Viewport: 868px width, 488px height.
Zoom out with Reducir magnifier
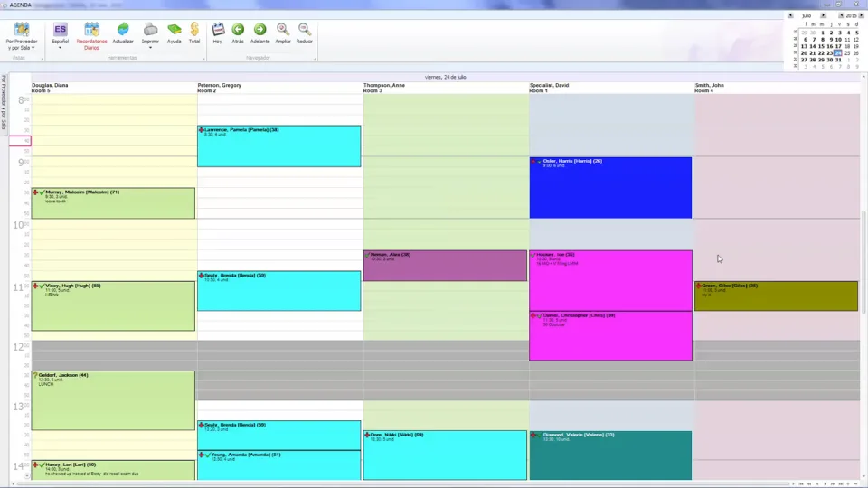point(305,33)
